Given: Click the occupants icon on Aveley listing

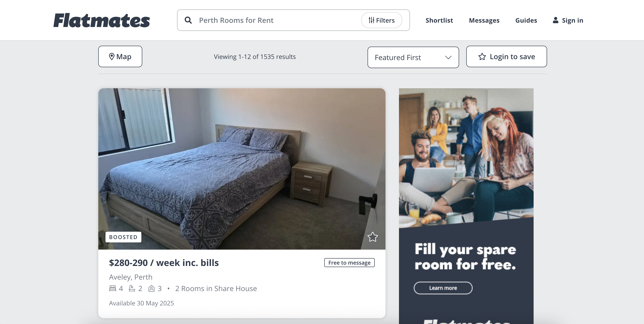Looking at the screenshot, I should click(151, 288).
